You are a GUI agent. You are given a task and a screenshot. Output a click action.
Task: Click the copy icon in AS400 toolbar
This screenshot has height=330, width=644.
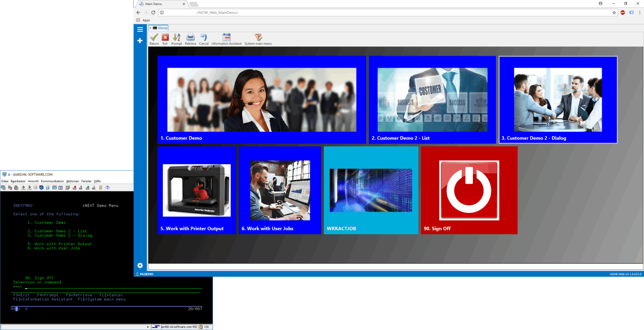[x=10, y=187]
